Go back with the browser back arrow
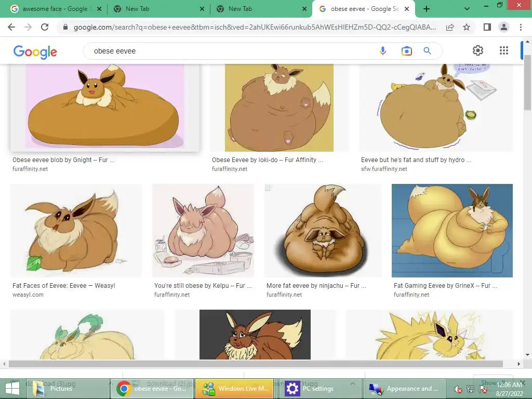This screenshot has height=399, width=532. click(11, 27)
